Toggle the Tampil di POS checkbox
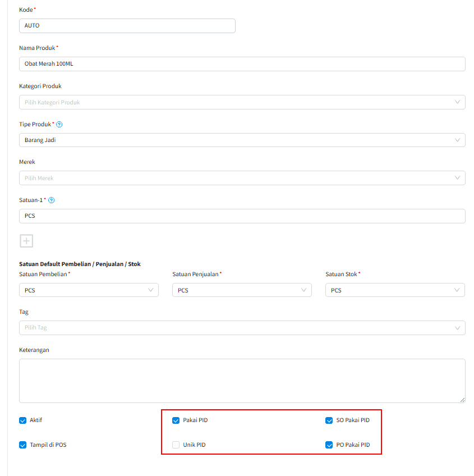 (x=23, y=445)
